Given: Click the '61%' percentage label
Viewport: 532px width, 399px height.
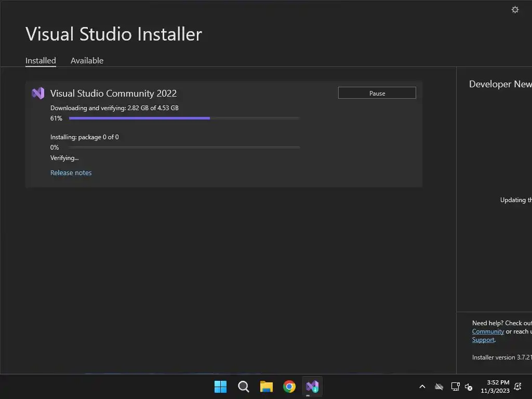Looking at the screenshot, I should [56, 118].
